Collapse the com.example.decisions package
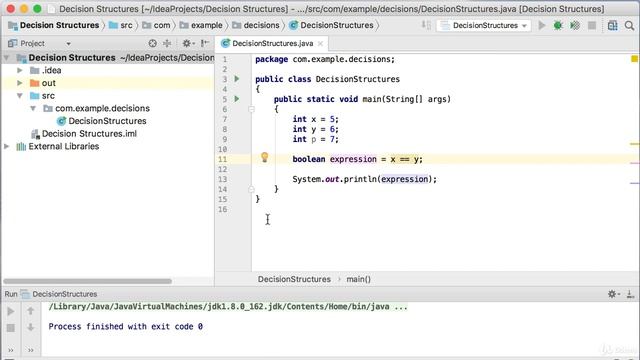The image size is (640, 360). click(x=33, y=109)
